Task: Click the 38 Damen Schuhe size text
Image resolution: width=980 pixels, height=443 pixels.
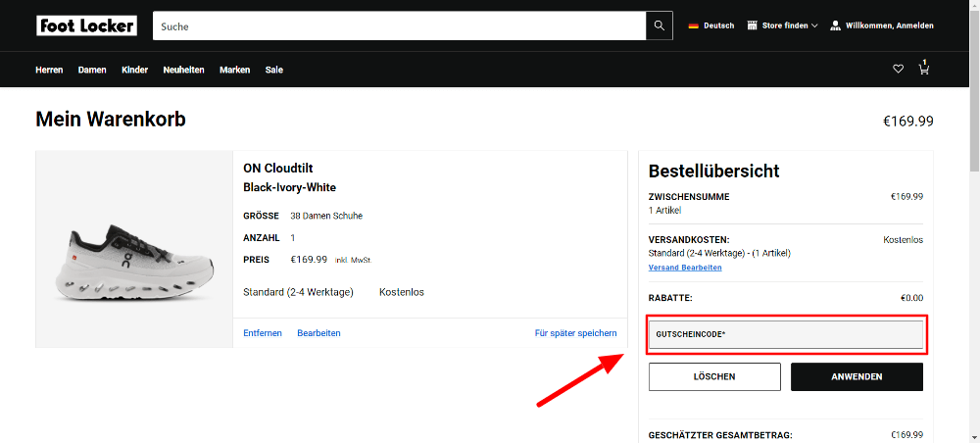Action: tap(326, 217)
